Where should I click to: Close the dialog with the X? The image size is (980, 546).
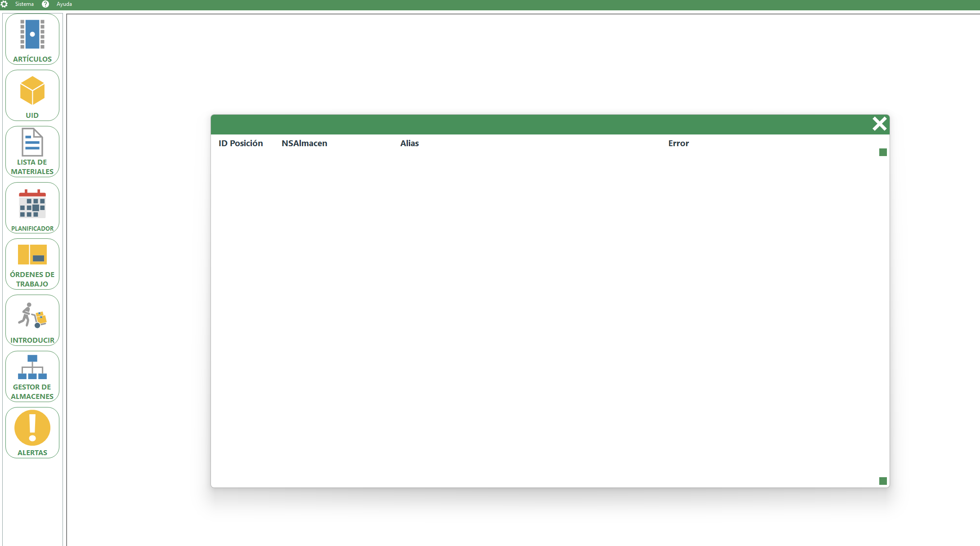click(x=879, y=124)
